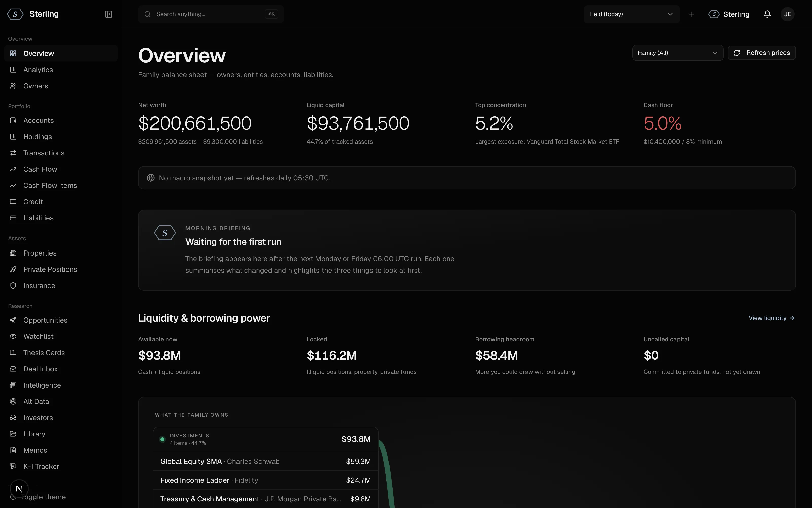Click the 5.0% cash floor value
Viewport: 812px width, 508px height.
pos(662,123)
